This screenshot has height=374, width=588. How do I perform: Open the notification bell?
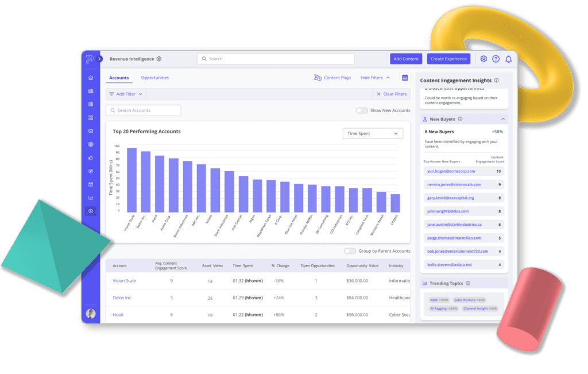508,59
